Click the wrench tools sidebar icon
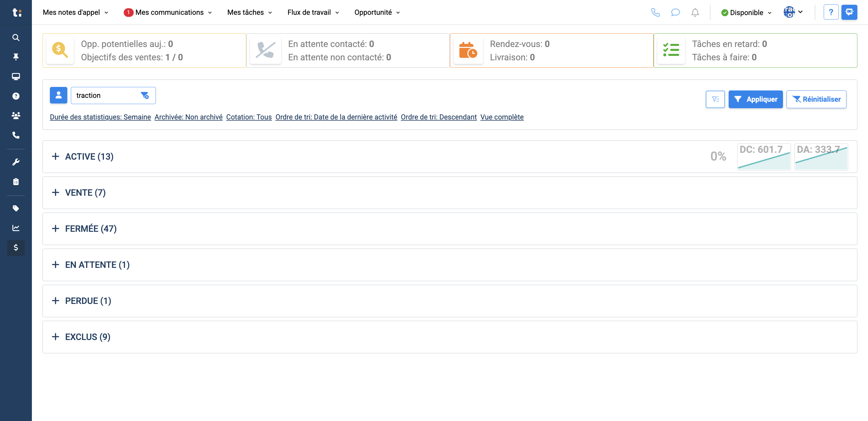Viewport: 868px width, 421px height. [x=16, y=162]
